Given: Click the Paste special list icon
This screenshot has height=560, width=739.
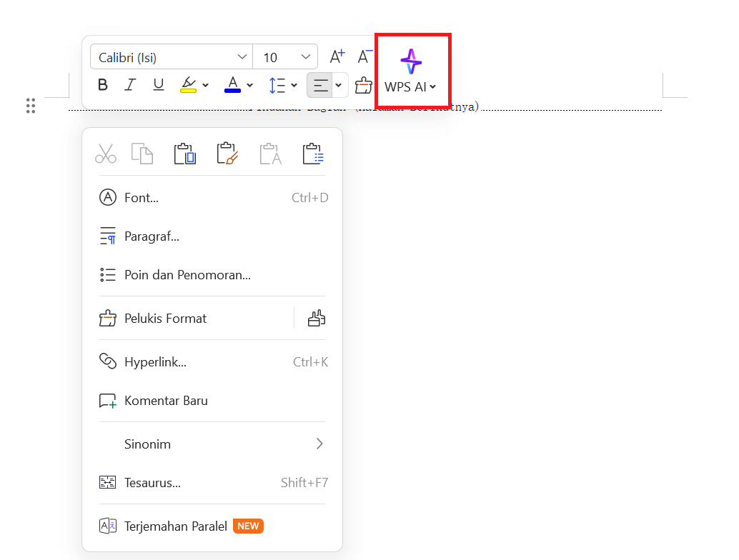Looking at the screenshot, I should [313, 154].
